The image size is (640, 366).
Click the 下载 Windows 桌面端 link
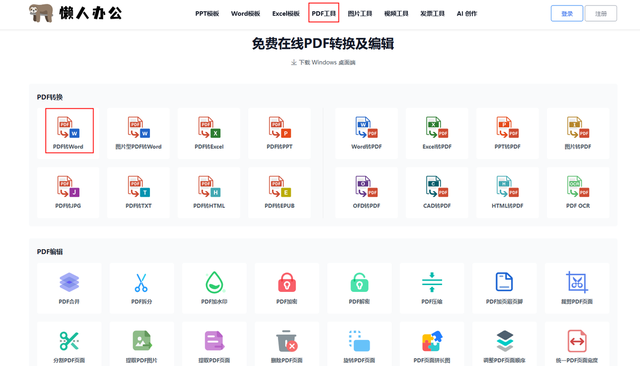pyautogui.click(x=323, y=62)
